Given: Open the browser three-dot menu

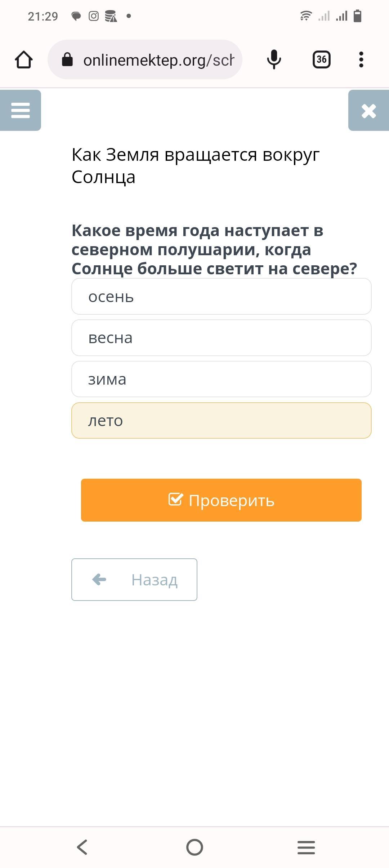Looking at the screenshot, I should click(x=361, y=59).
